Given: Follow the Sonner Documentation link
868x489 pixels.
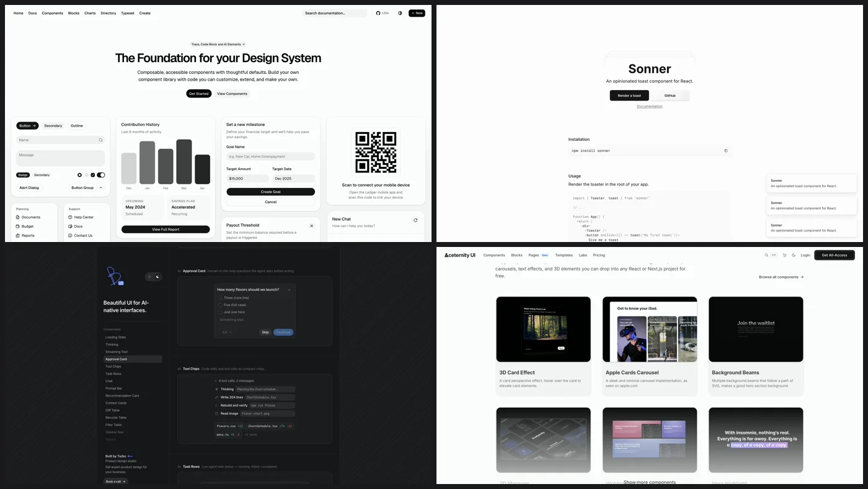Looking at the screenshot, I should pos(650,106).
